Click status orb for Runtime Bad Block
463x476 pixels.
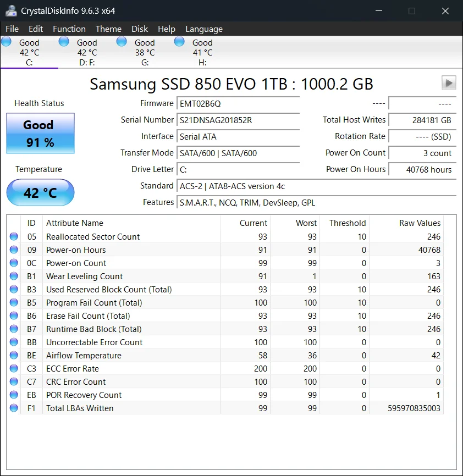(x=14, y=329)
